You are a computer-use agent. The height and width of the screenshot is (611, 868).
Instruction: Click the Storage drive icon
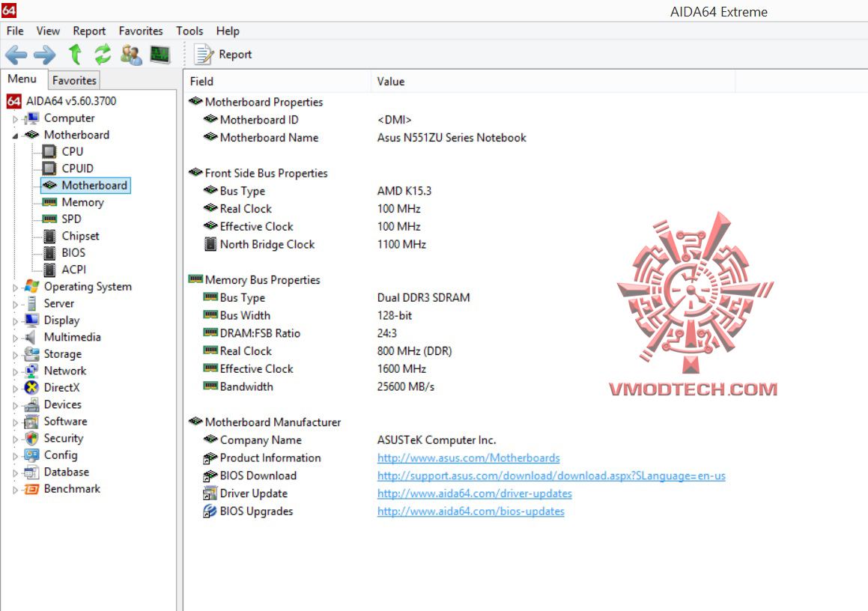point(32,353)
